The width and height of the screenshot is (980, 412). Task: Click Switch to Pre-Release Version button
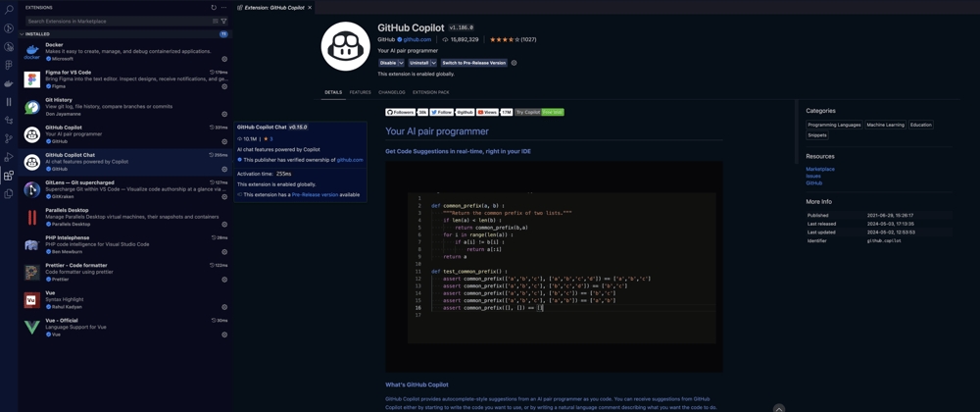pyautogui.click(x=473, y=63)
